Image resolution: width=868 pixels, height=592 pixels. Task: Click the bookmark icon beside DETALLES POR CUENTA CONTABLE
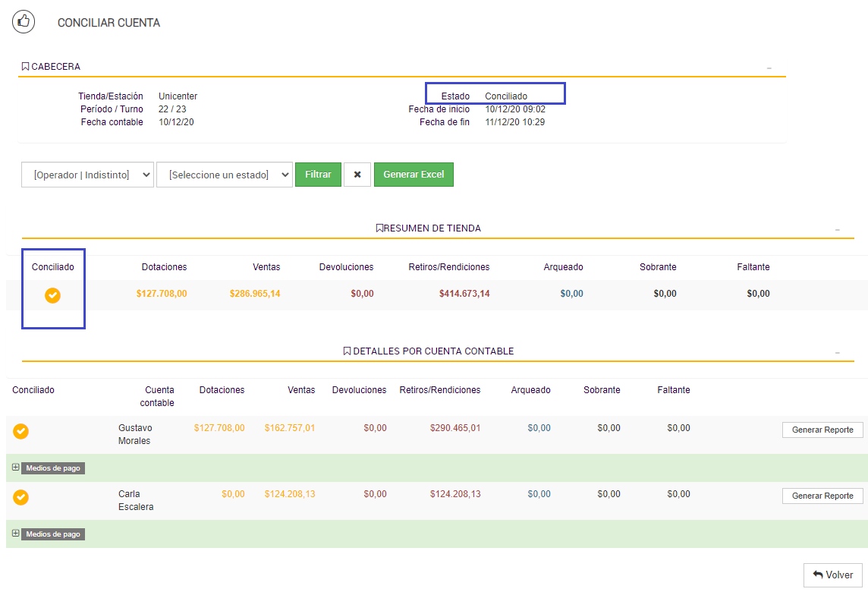coord(347,351)
